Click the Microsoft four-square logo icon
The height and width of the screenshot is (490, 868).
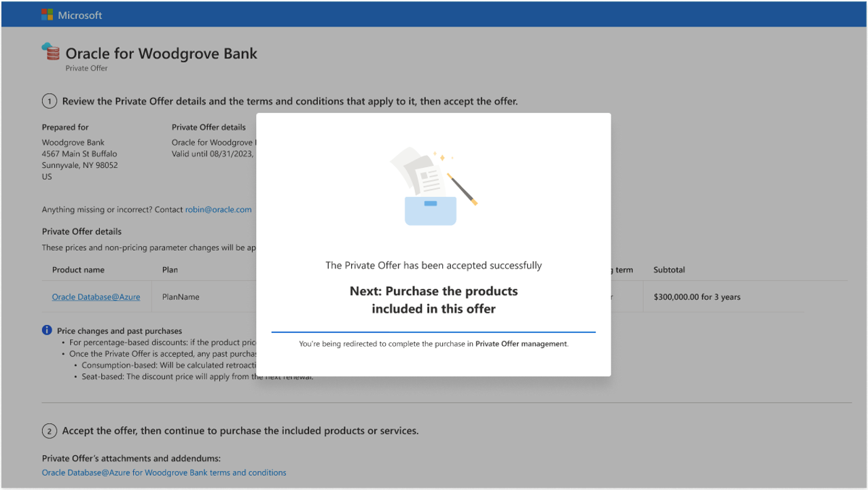point(48,14)
